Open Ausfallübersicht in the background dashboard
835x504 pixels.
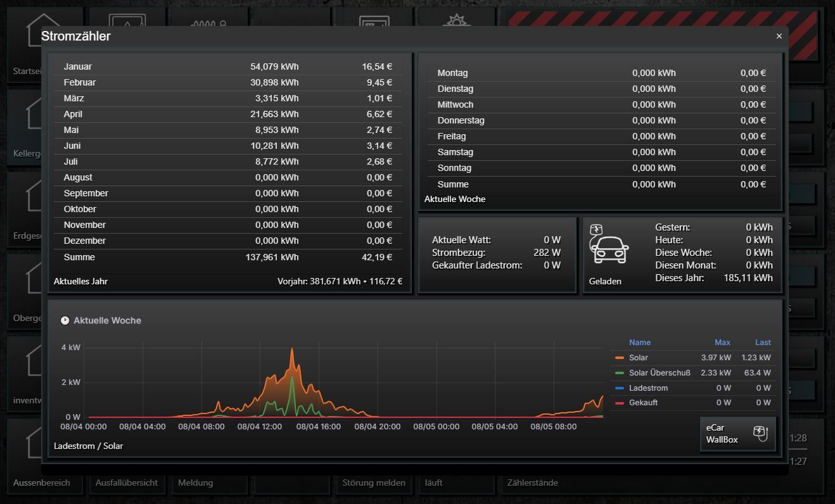[127, 482]
